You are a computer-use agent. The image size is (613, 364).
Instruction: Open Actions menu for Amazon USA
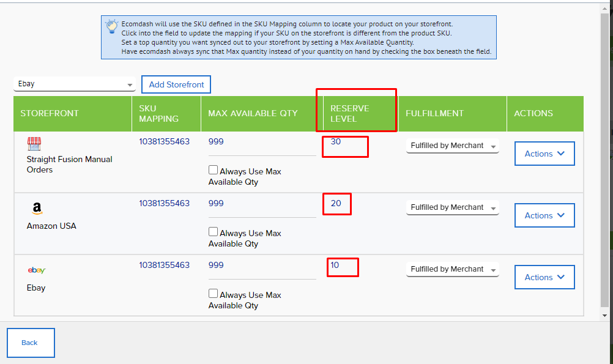pos(544,215)
